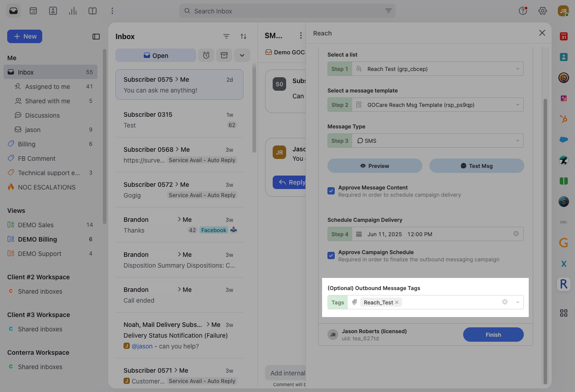Clear the scheduled campaign date

[516, 234]
